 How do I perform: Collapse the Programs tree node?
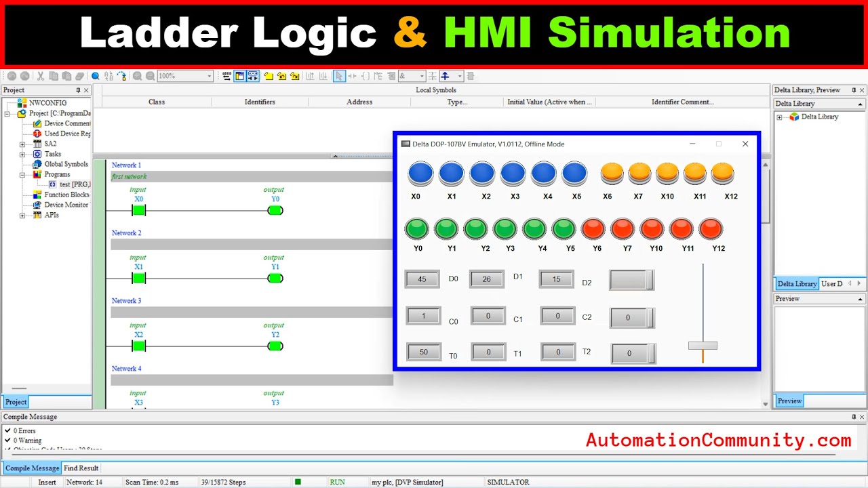tap(22, 174)
